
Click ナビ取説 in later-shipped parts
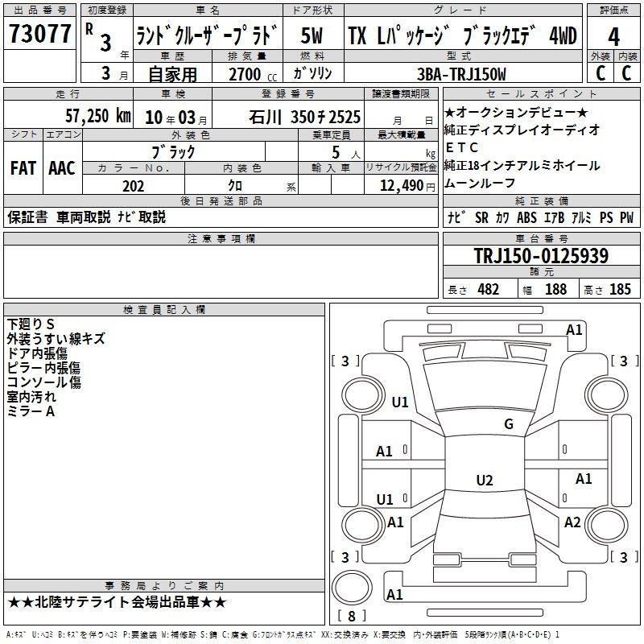[142, 217]
